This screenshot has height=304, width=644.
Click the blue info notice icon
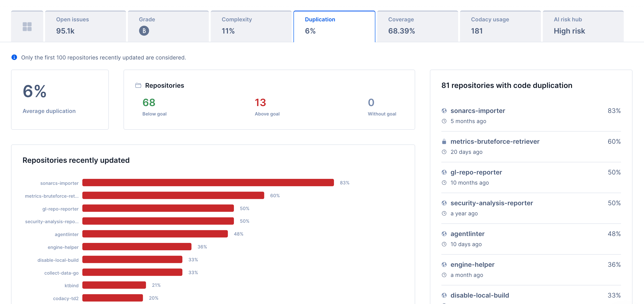14,57
